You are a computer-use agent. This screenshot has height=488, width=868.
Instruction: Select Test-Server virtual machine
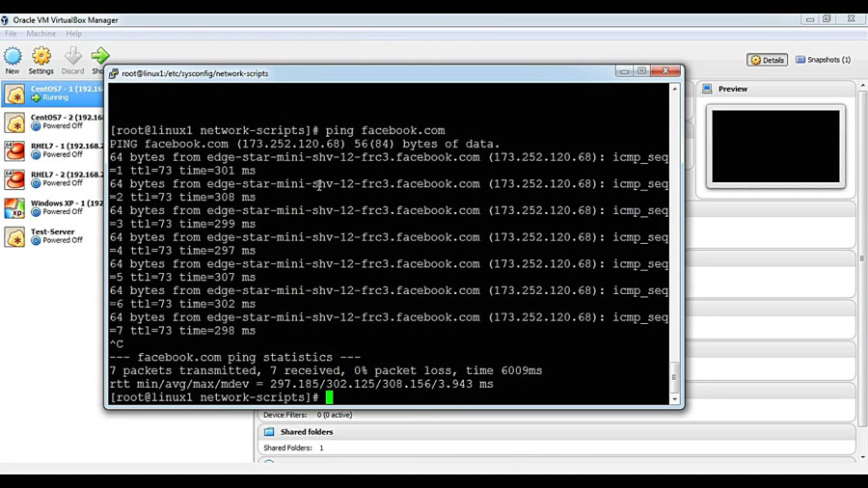(x=53, y=236)
